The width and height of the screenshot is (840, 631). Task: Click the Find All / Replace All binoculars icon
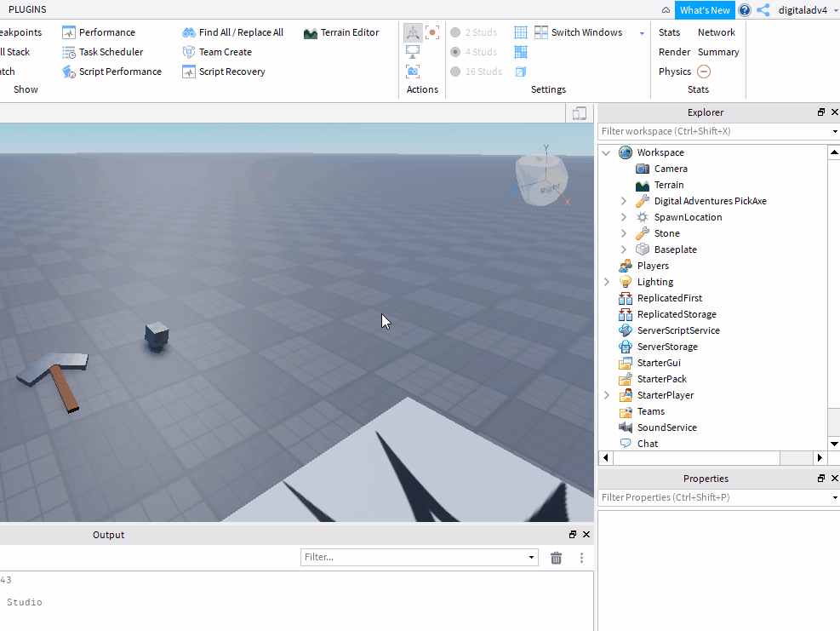coord(189,32)
